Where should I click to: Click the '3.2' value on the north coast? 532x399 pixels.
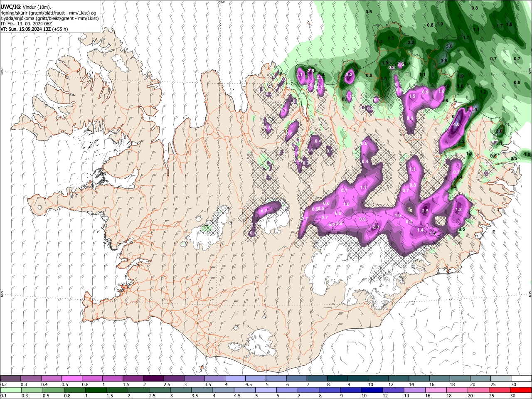pos(349,74)
